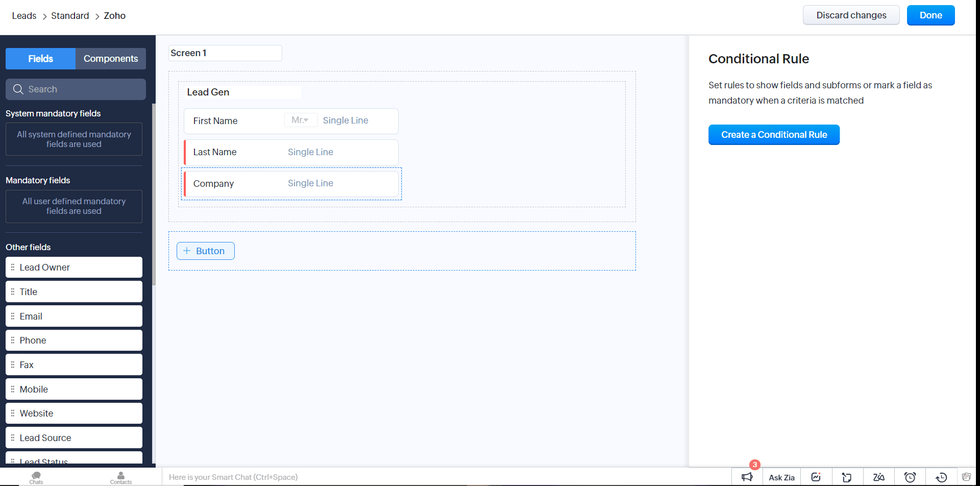The height and width of the screenshot is (486, 980).
Task: Open the Contacts icon
Action: point(121,477)
